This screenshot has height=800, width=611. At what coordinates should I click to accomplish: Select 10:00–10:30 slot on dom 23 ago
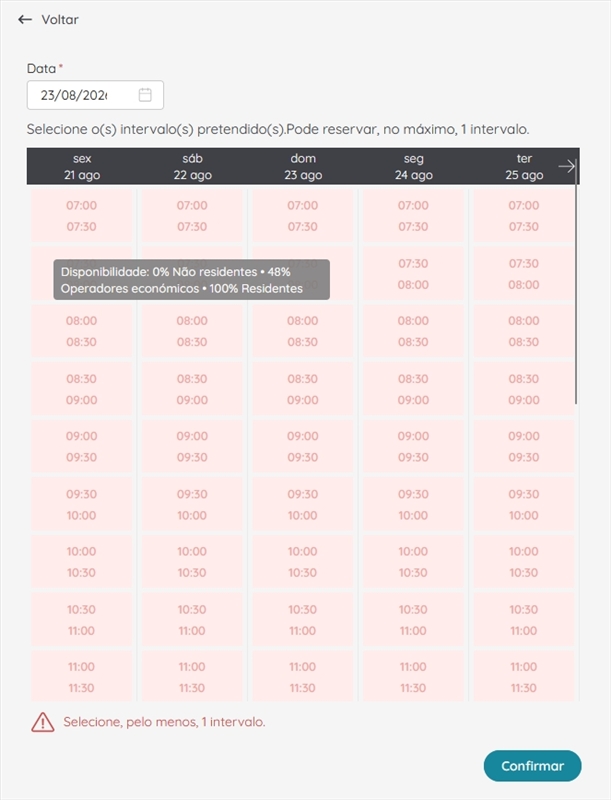tap(302, 562)
